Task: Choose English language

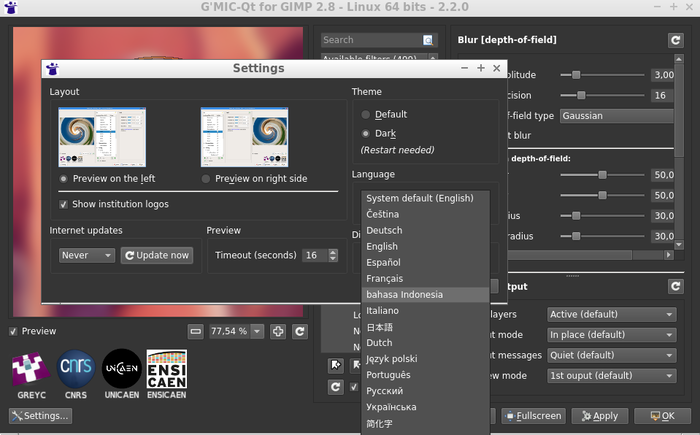Action: click(x=425, y=247)
